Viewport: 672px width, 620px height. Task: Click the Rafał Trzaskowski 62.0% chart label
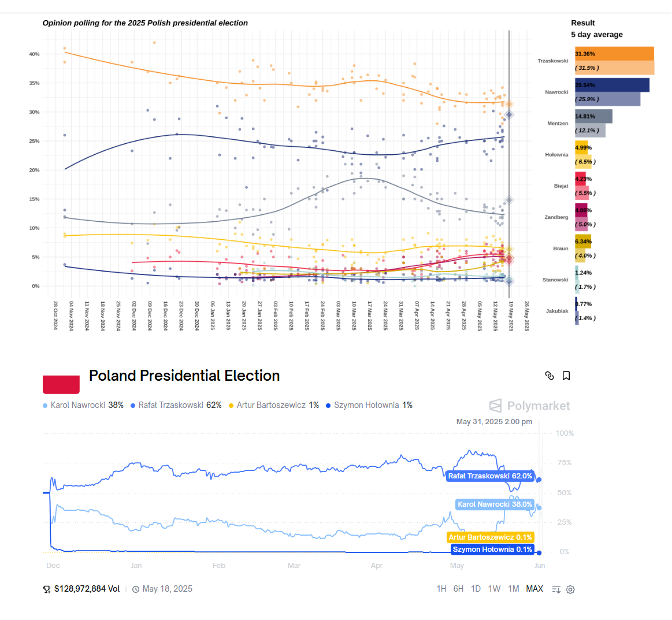490,476
